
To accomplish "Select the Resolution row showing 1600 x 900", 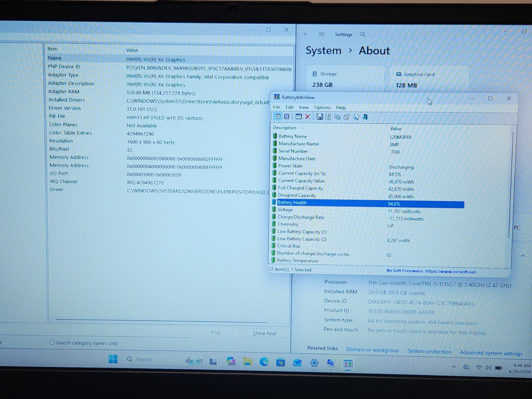I will [x=170, y=141].
